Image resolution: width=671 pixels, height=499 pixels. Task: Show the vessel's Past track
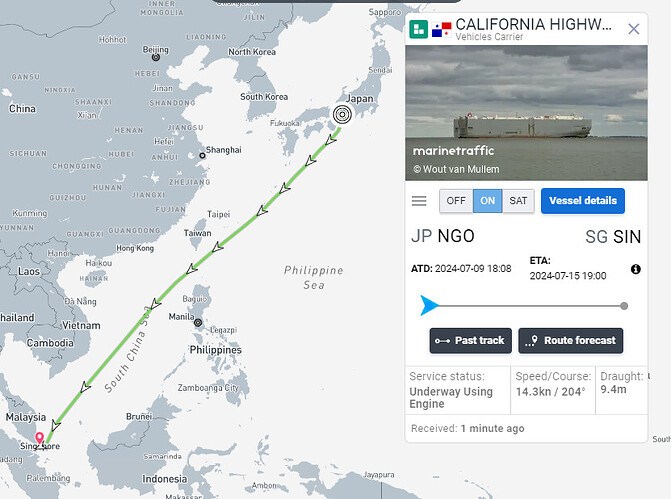coord(471,341)
